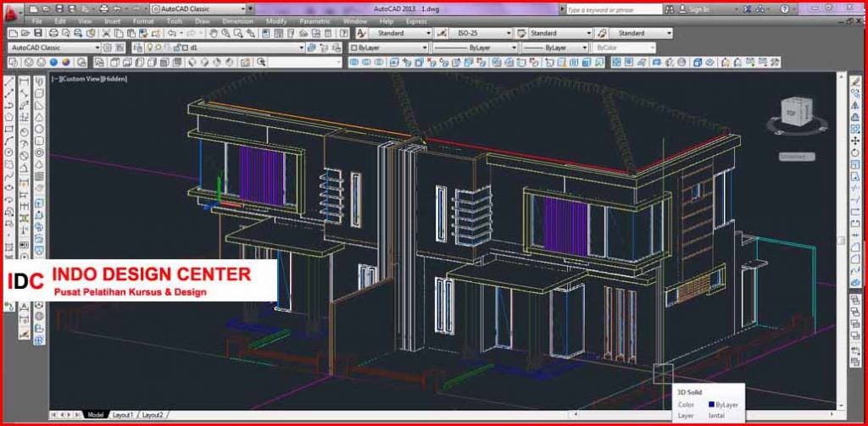This screenshot has height=426, width=868.
Task: Click the blue ByLayer swatch in tooltip
Action: [x=711, y=405]
